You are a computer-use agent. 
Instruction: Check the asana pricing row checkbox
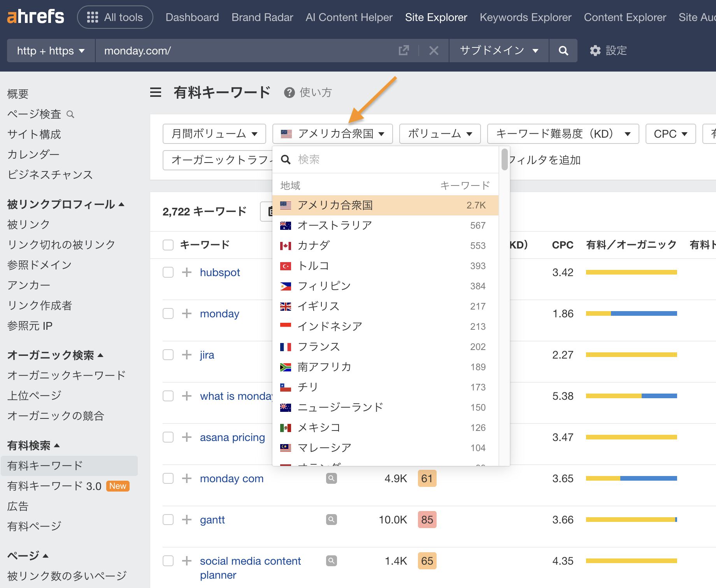[168, 437]
